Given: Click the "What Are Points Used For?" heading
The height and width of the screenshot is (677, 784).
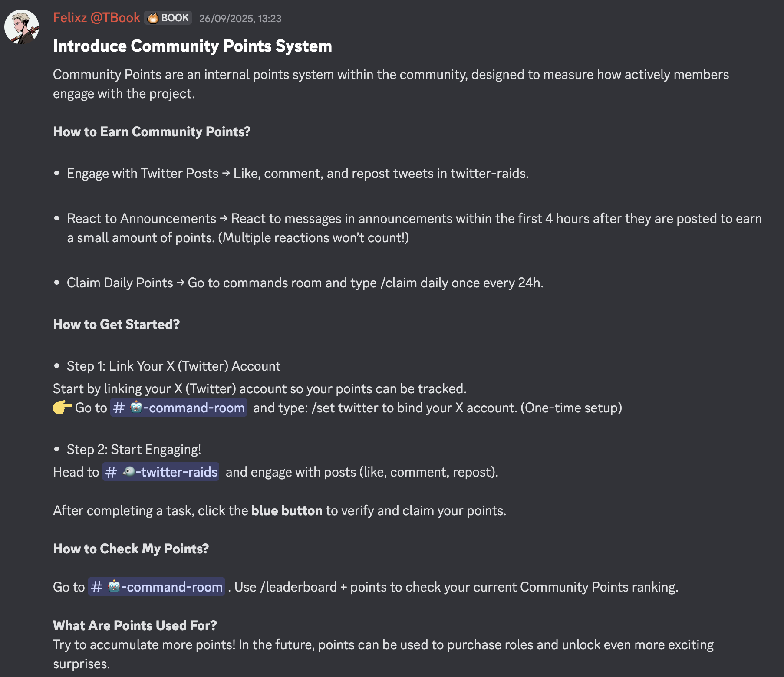Looking at the screenshot, I should point(135,625).
